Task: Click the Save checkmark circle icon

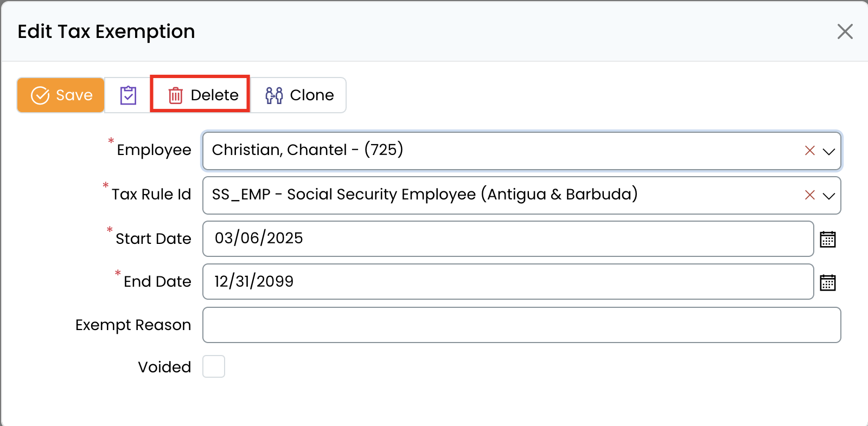Action: click(40, 95)
